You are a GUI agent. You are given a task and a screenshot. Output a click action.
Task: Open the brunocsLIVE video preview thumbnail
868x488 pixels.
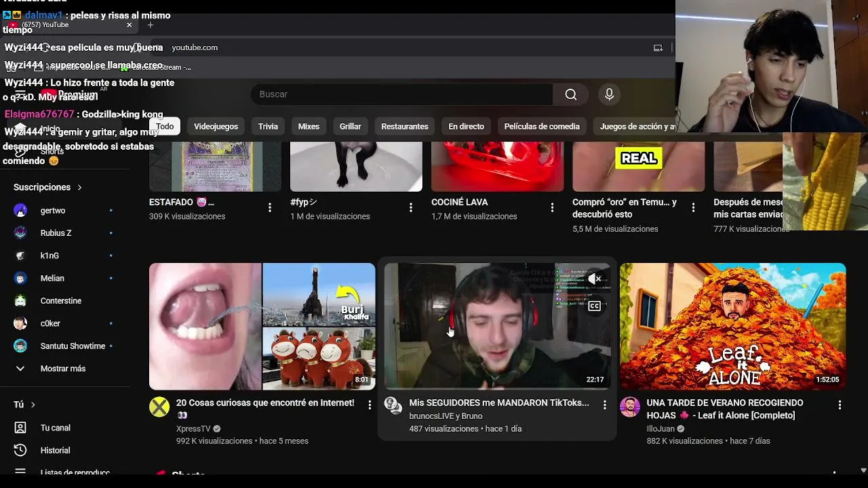pyautogui.click(x=497, y=326)
